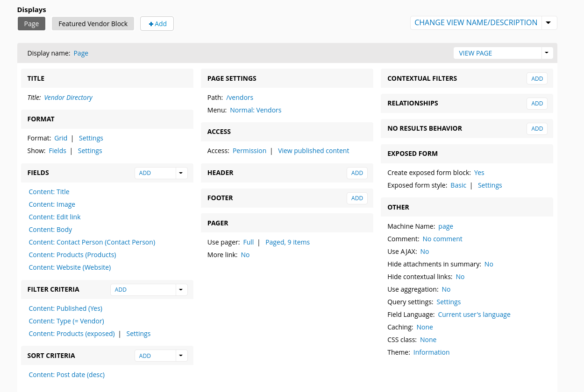This screenshot has width=584, height=392.
Task: Open dropdown arrow next to Change View Name
Action: [x=549, y=22]
